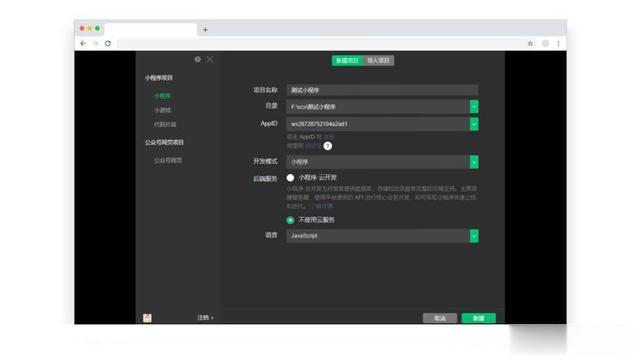Open the 语言 JavaScript dropdown arrow
The width and height of the screenshot is (640, 360).
(x=474, y=236)
